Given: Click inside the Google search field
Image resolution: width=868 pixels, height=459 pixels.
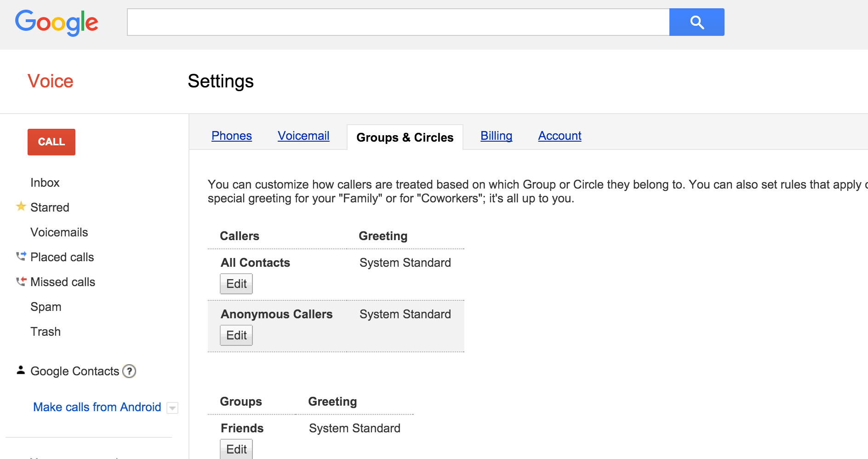Looking at the screenshot, I should point(398,22).
